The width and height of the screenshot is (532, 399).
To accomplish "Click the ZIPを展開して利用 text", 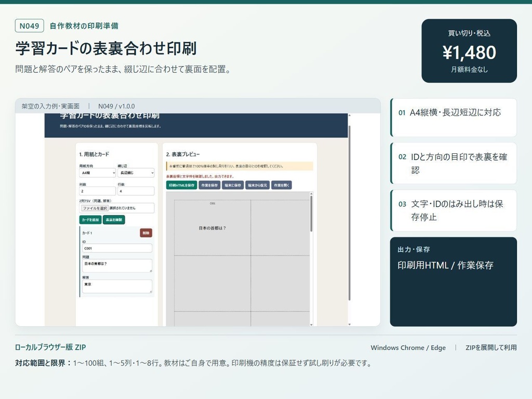I will (x=491, y=348).
